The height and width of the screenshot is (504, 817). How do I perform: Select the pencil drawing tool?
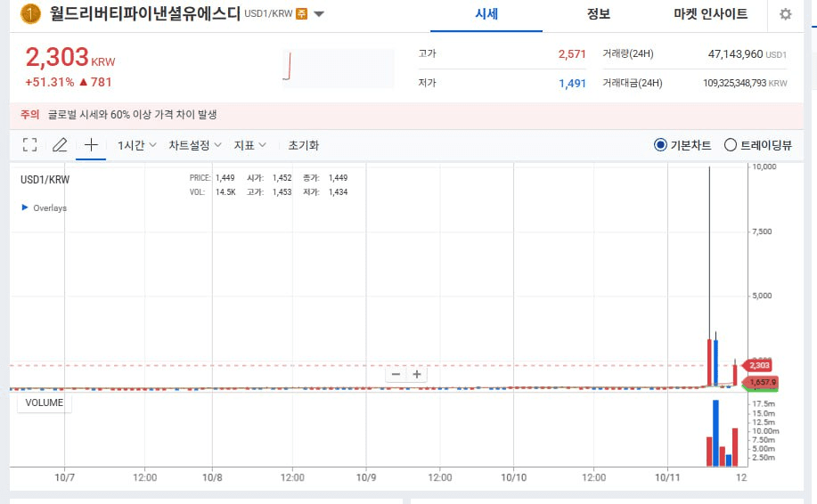pyautogui.click(x=60, y=145)
